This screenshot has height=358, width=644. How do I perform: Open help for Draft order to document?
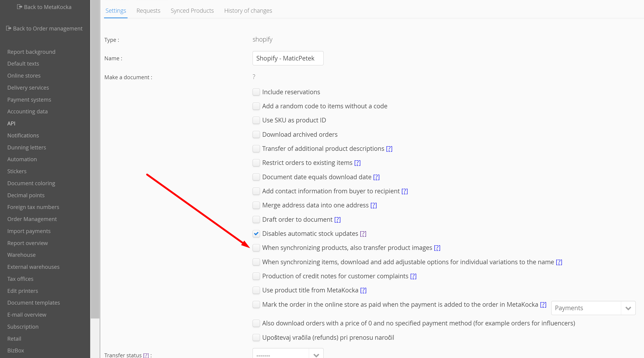coord(337,220)
